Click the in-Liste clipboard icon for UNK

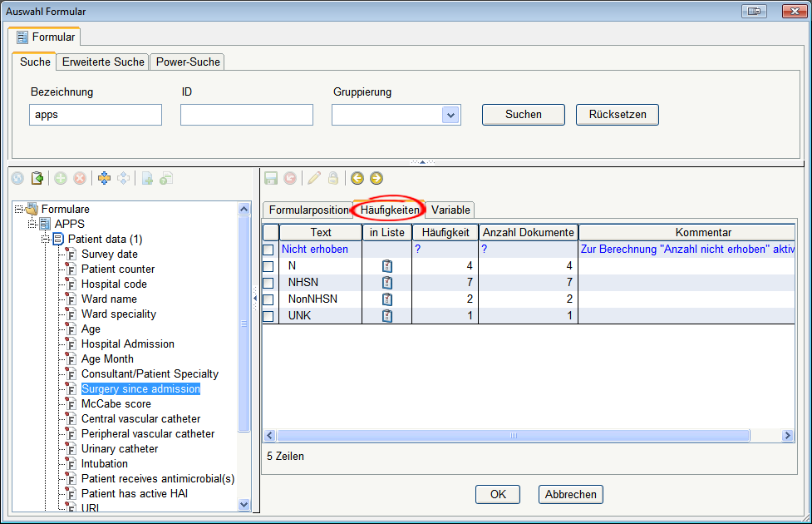[x=386, y=316]
